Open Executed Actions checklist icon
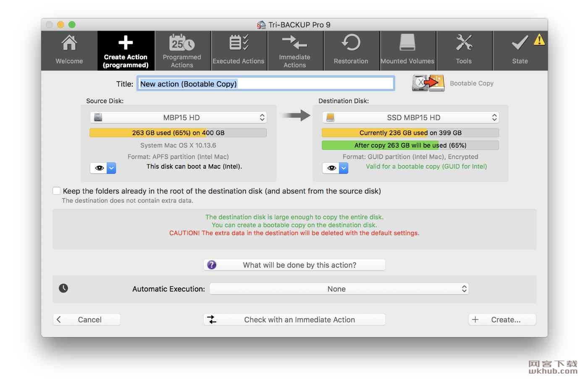588x382 pixels. point(239,43)
